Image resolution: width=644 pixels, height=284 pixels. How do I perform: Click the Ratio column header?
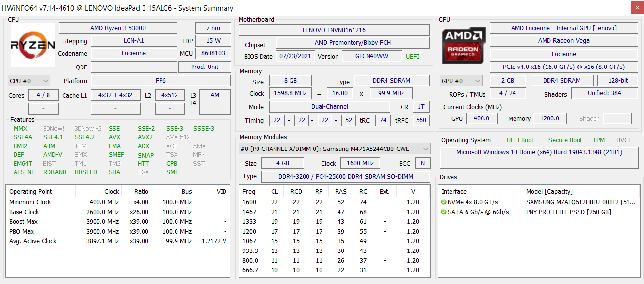[136, 192]
